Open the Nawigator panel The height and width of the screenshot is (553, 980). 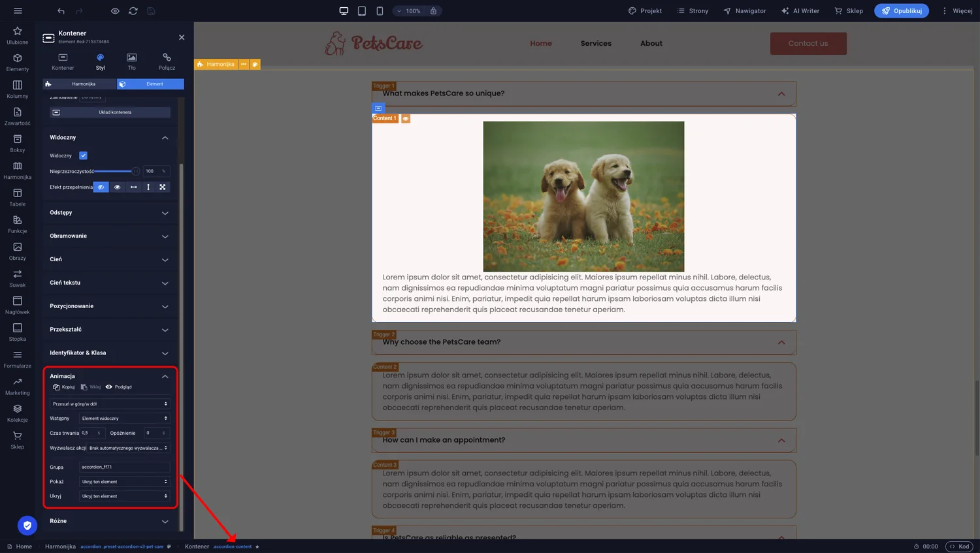[744, 10]
